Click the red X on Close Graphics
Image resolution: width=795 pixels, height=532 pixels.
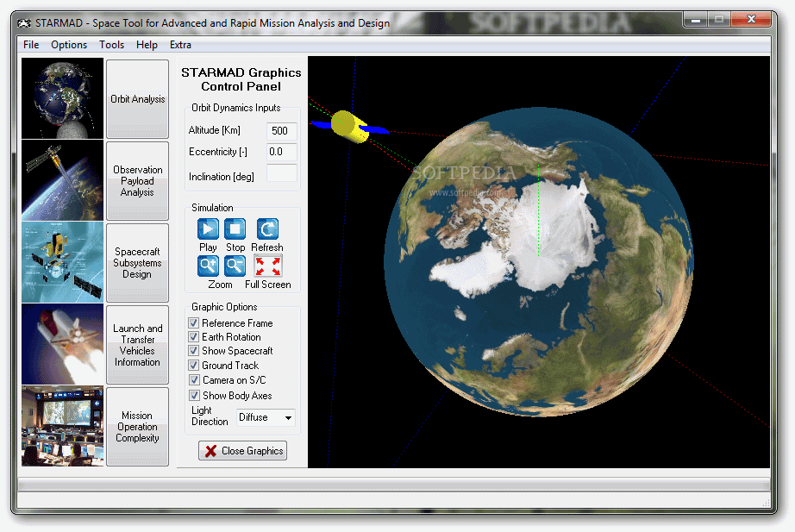[x=211, y=451]
